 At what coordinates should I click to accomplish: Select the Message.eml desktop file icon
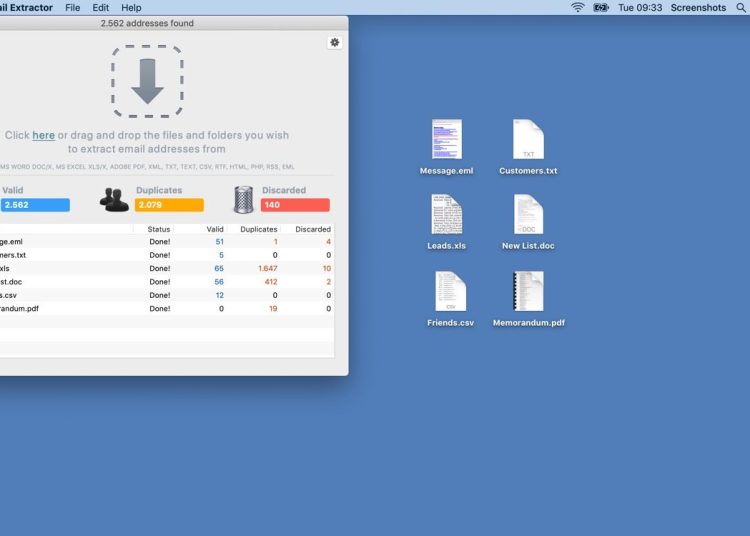coord(446,140)
